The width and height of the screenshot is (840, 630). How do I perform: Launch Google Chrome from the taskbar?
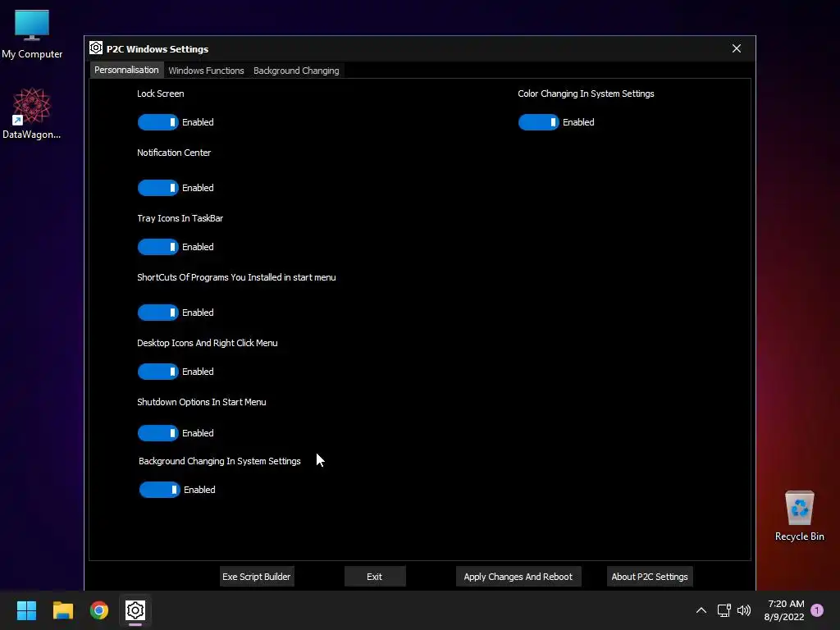click(x=99, y=610)
